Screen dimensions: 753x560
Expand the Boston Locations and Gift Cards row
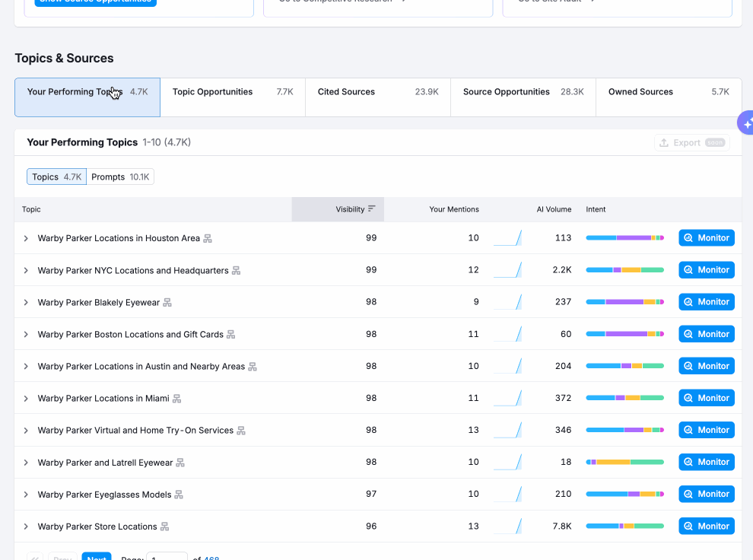[x=26, y=335]
